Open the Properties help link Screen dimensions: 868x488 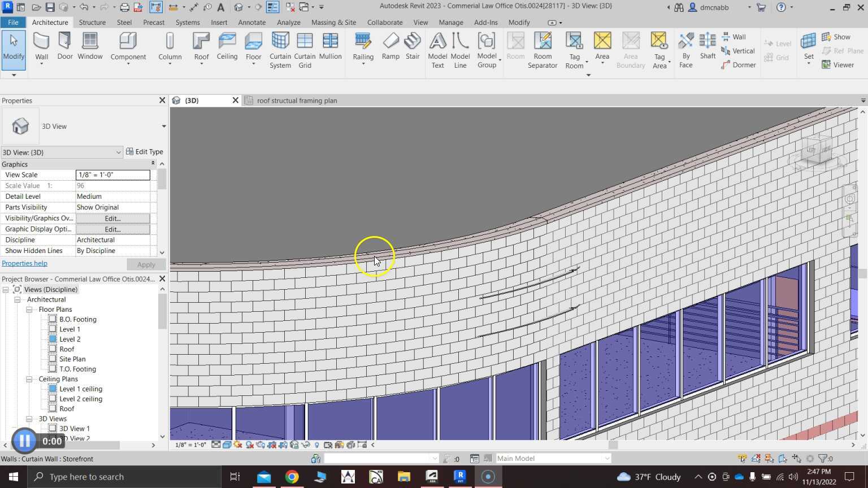click(x=24, y=263)
